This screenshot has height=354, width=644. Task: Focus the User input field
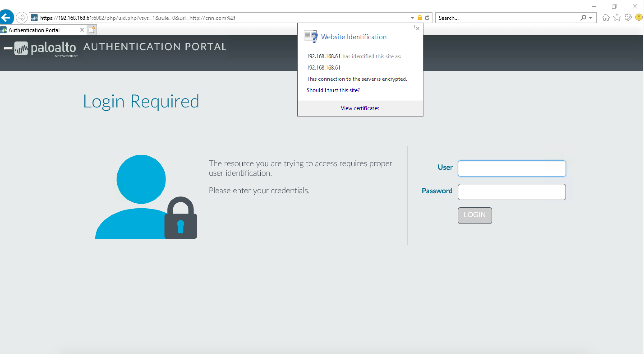coord(511,168)
